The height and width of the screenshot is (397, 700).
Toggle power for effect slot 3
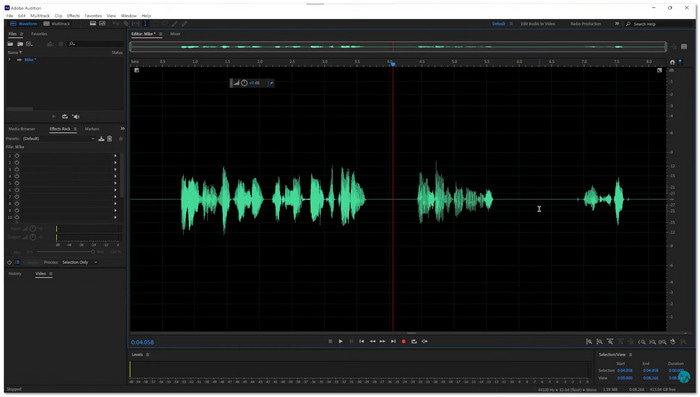coord(17,169)
